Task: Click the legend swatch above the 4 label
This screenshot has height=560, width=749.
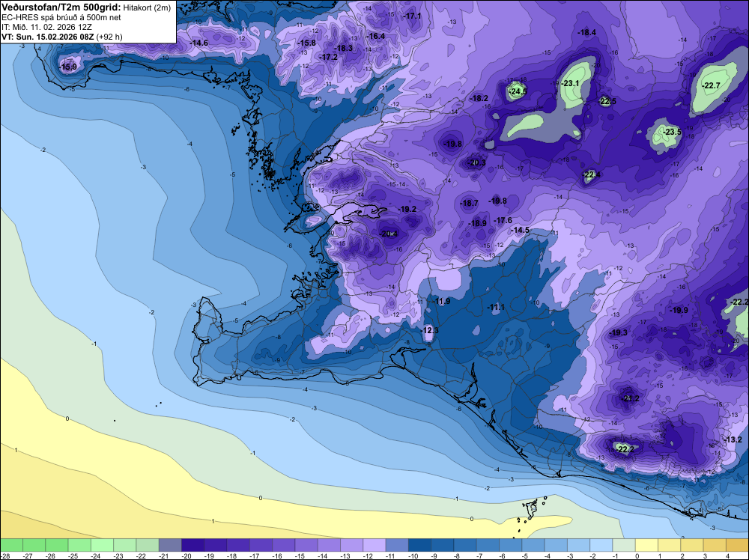Action: coord(738,545)
